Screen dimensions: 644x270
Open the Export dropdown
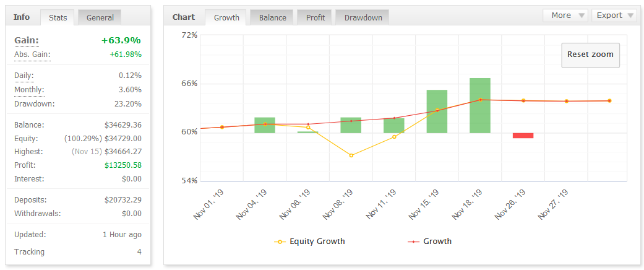click(614, 15)
